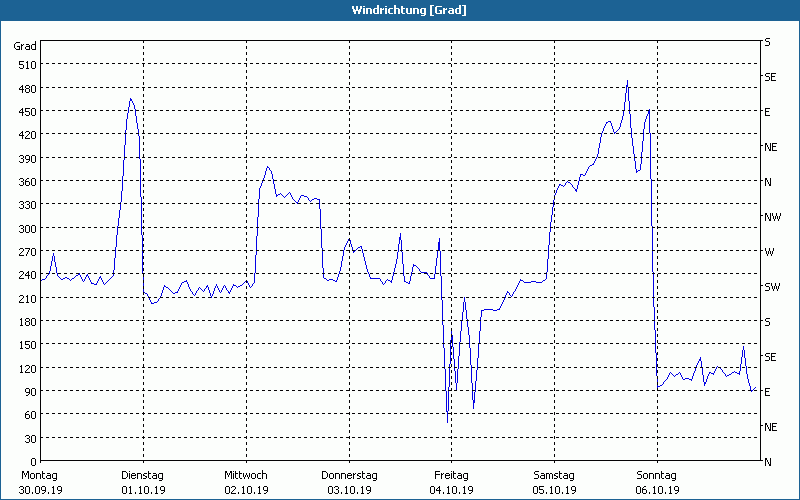Click the Samstag day label
Image resolution: width=800 pixels, height=500 pixels.
554,476
